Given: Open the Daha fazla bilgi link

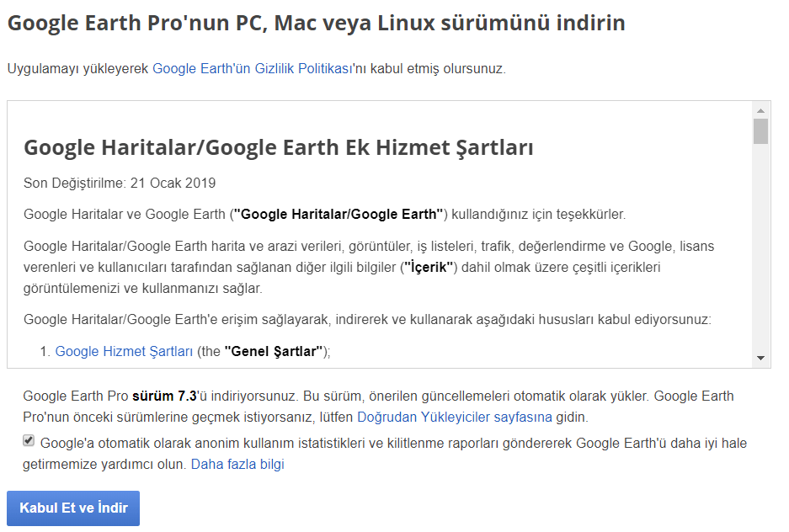Looking at the screenshot, I should tap(237, 464).
